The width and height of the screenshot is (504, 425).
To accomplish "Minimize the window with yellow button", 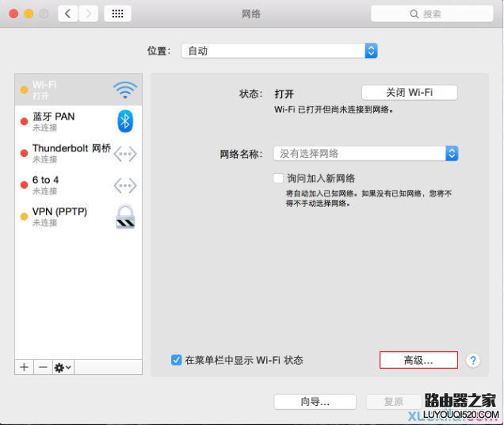I will [x=29, y=13].
